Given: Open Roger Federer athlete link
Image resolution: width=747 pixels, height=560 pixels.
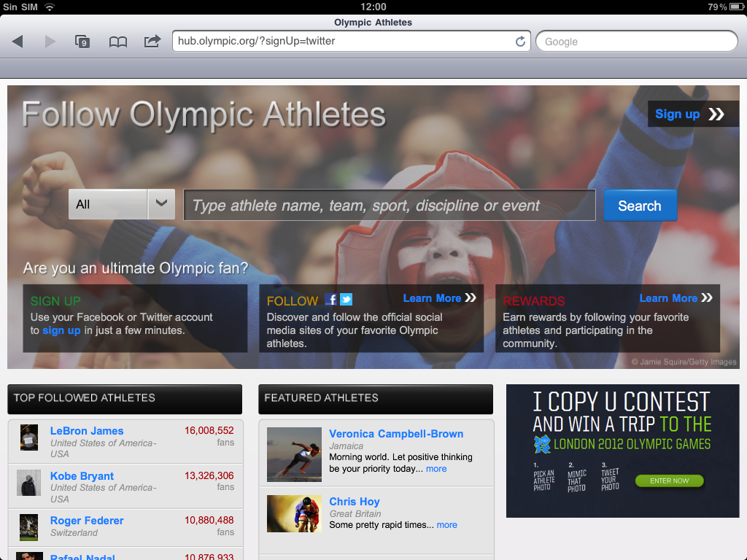Looking at the screenshot, I should coord(87,521).
